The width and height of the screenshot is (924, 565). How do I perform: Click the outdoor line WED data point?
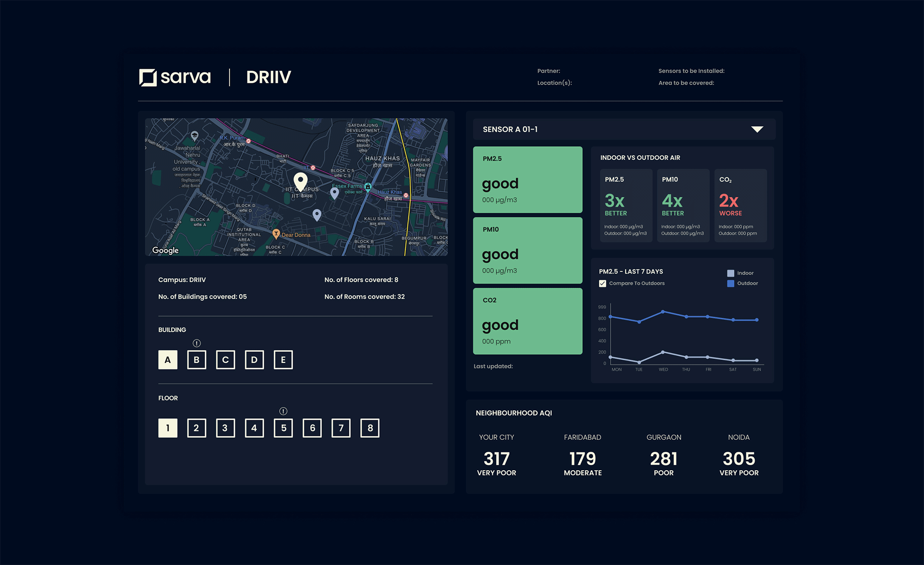(663, 311)
